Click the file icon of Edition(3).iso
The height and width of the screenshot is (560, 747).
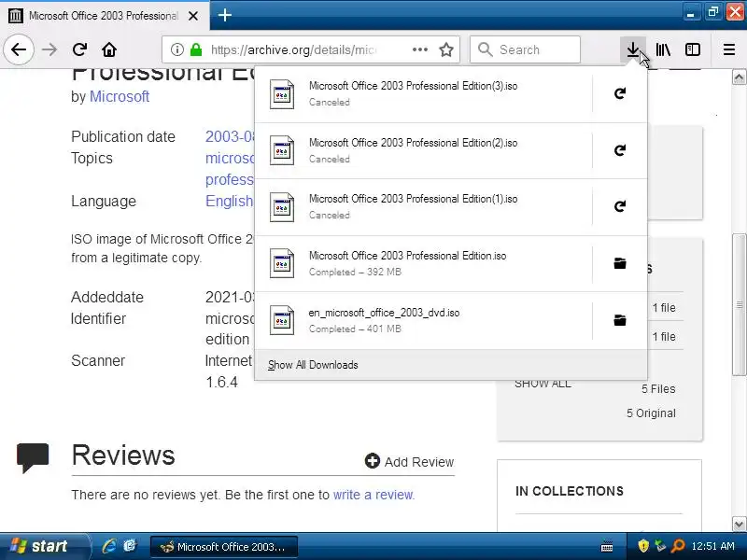tap(282, 94)
